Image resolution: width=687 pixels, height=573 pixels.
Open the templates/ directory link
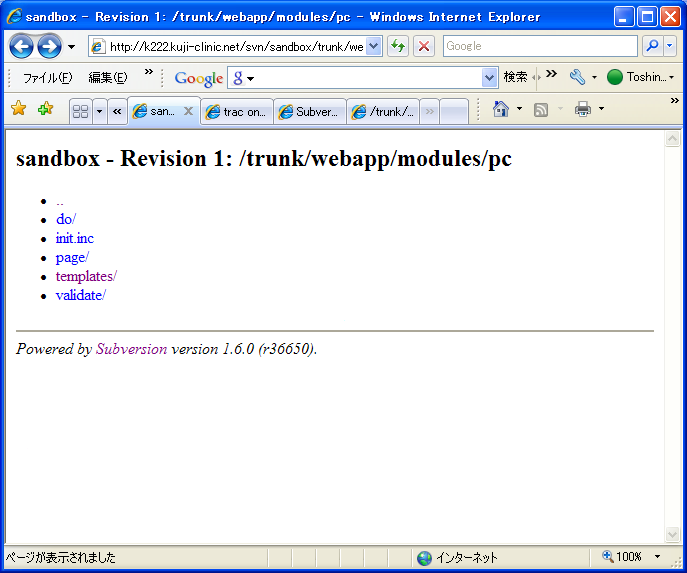tap(86, 276)
